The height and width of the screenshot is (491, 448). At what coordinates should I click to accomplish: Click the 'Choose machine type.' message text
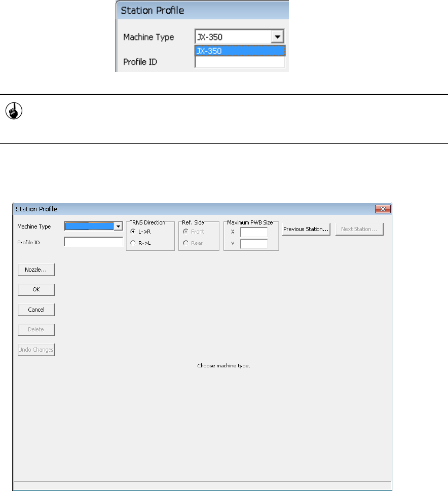point(223,366)
